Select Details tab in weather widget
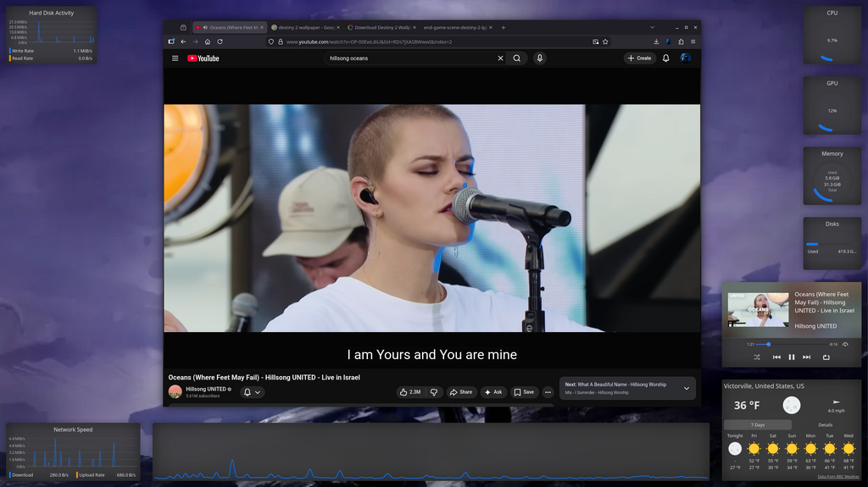 point(826,425)
